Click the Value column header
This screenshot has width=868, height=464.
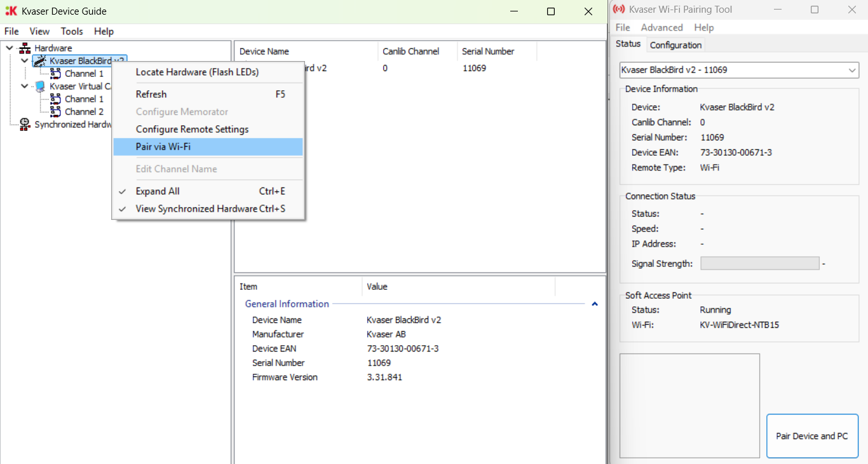click(x=458, y=287)
